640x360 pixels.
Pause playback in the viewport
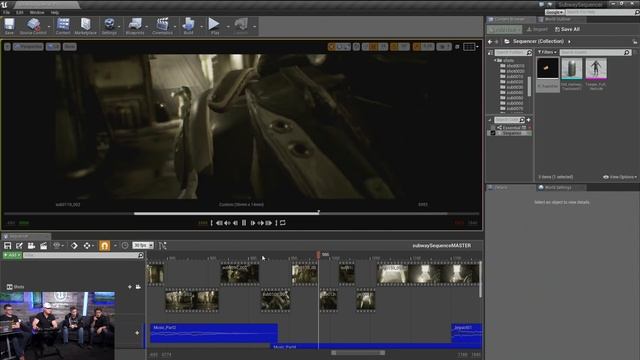244,223
